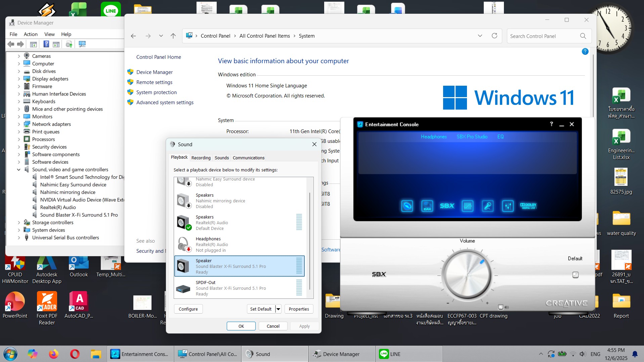Toggle the Default checkbox in Entertainment Console
The height and width of the screenshot is (362, 644).
point(575,275)
